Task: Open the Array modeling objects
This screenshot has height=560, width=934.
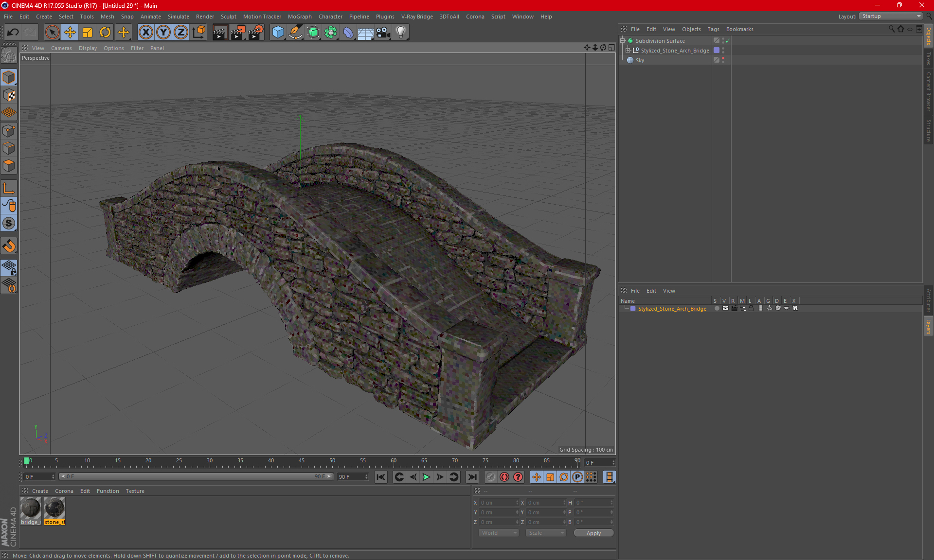Action: coord(331,33)
